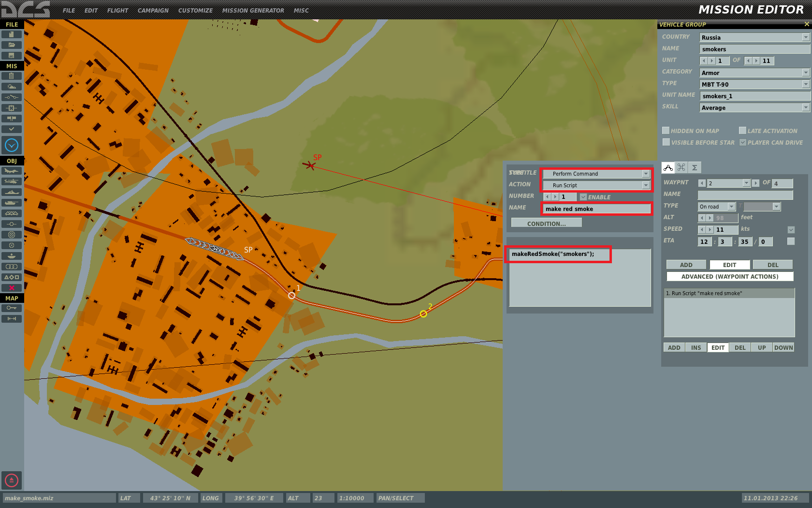Open the Skill dropdown showing Average
Screen dimensions: 812x508
point(754,107)
